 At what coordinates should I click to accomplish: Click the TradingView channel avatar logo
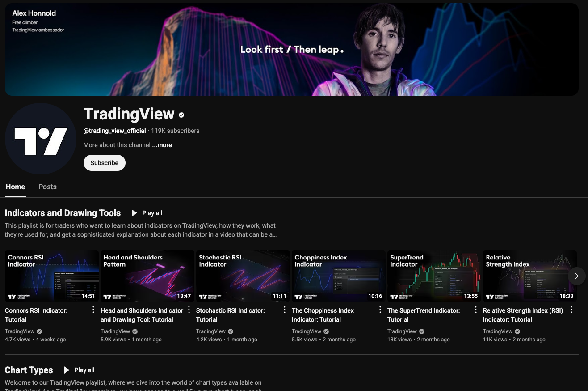pyautogui.click(x=41, y=139)
